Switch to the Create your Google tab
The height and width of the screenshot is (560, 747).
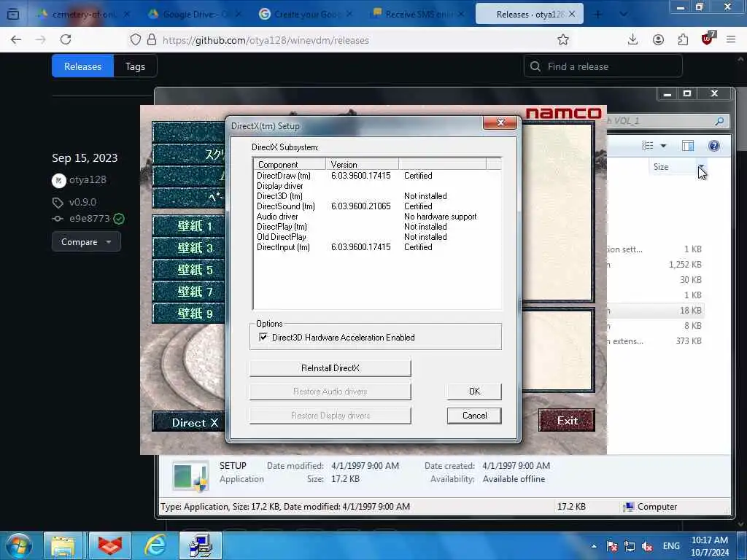tap(306, 15)
